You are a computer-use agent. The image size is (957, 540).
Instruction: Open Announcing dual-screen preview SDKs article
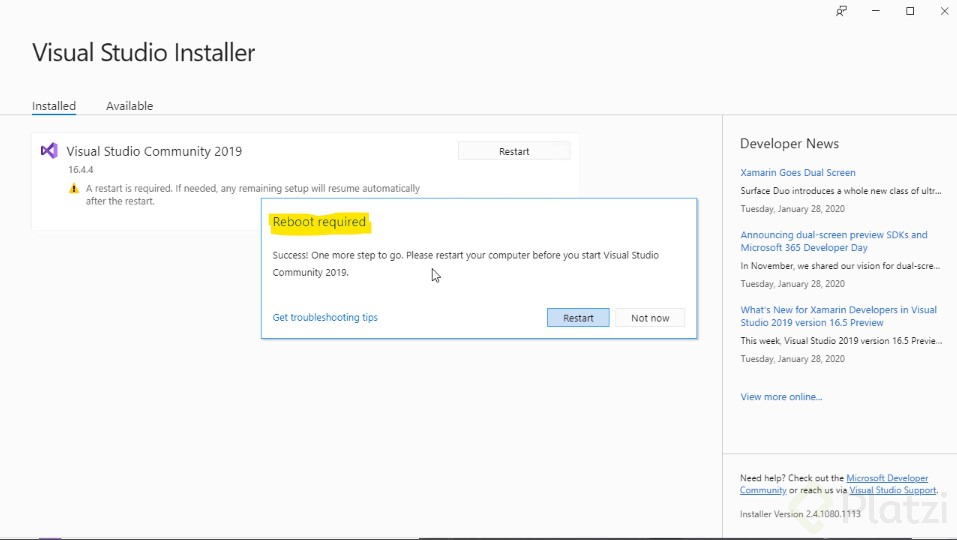[834, 241]
